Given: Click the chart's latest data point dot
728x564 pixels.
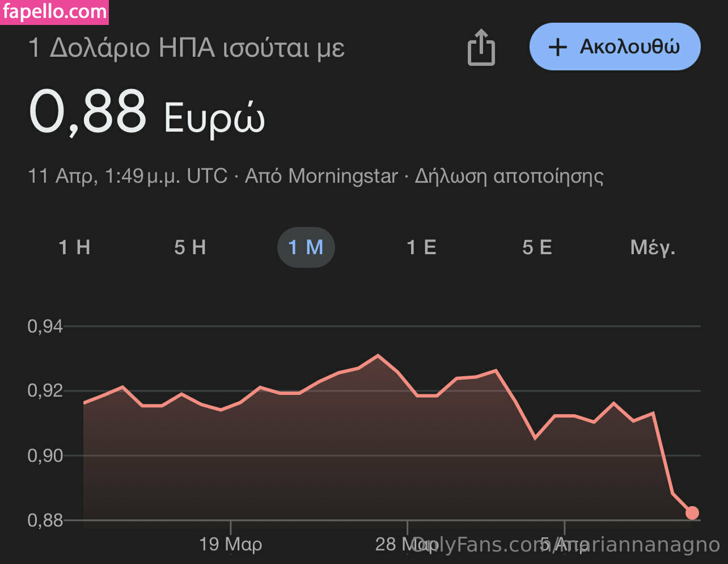Looking at the screenshot, I should [x=692, y=513].
